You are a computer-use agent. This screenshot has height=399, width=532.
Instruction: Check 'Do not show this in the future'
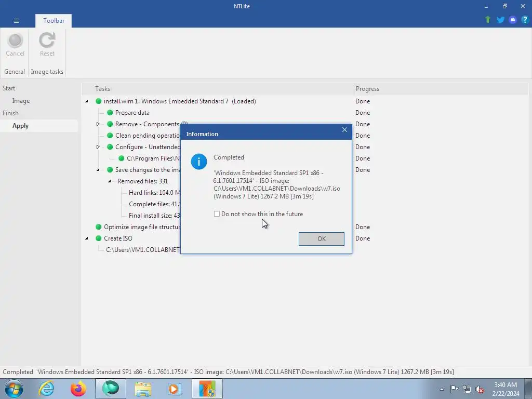tap(217, 214)
